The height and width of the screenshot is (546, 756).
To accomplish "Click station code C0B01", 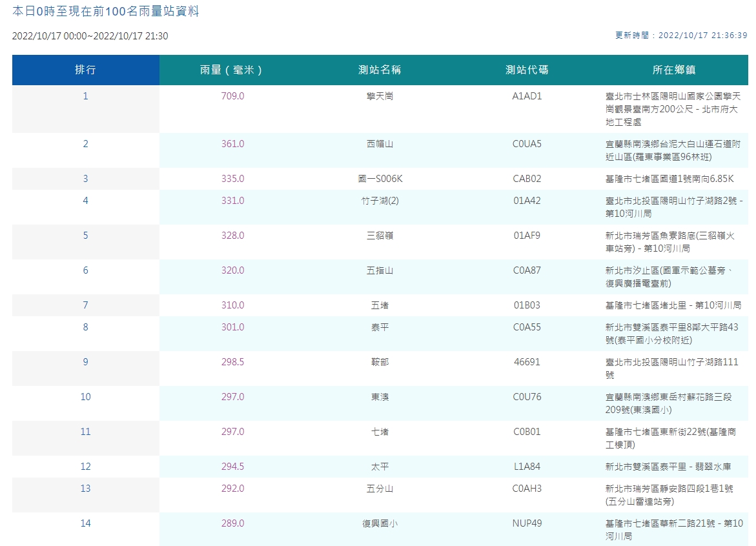I will (527, 432).
